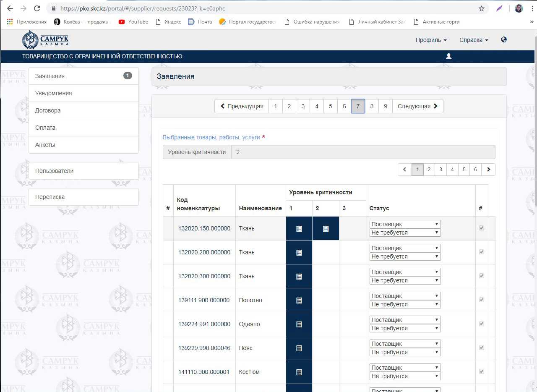This screenshot has width=537, height=392.
Task: Expand the Профиль menu in header
Action: pos(431,40)
